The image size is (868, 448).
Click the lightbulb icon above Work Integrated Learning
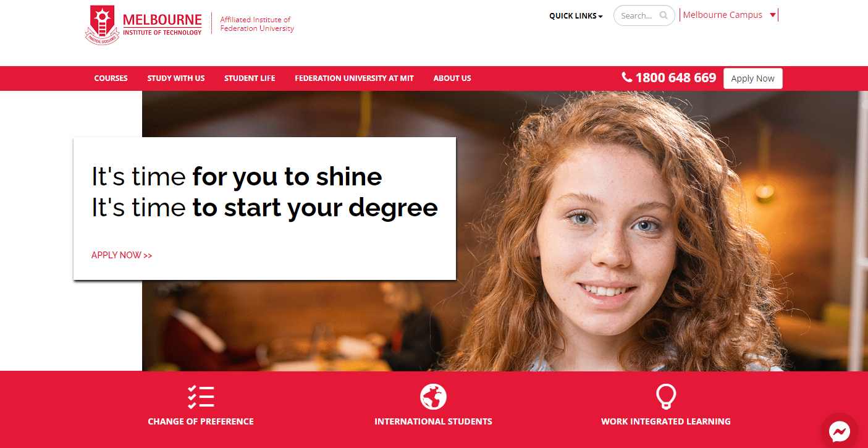point(666,397)
